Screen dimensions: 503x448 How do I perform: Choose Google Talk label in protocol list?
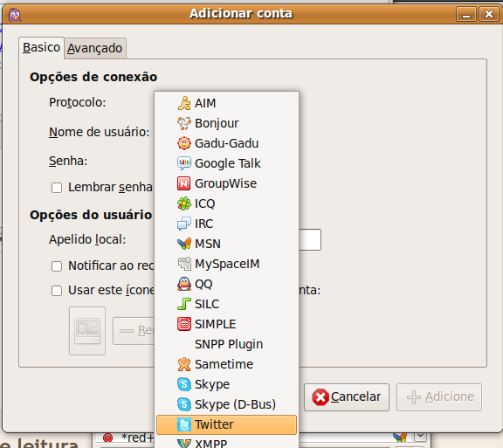pos(228,163)
